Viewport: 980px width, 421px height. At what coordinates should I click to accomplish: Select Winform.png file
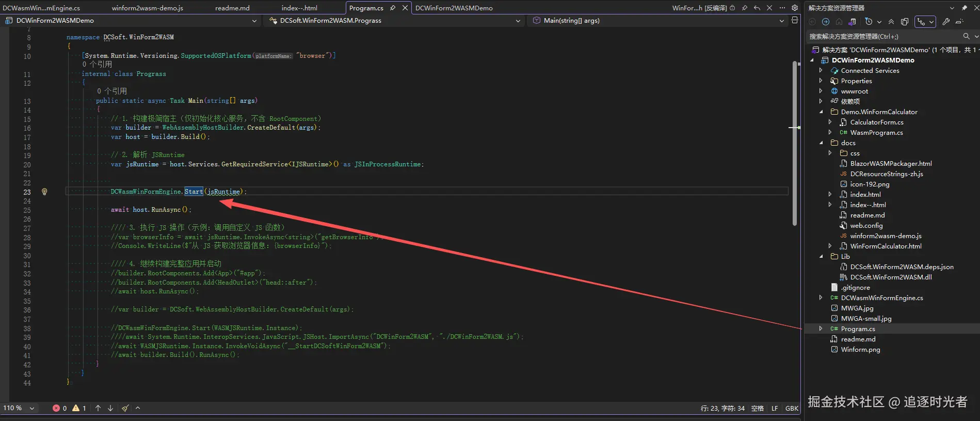pyautogui.click(x=860, y=349)
